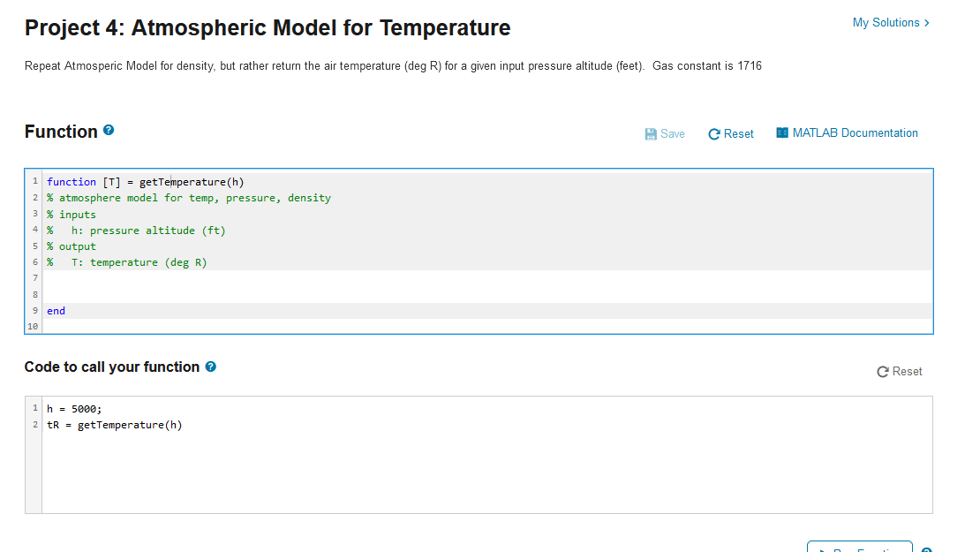This screenshot has height=552, width=980.
Task: Click the 'end' keyword on line 9
Action: tap(56, 311)
